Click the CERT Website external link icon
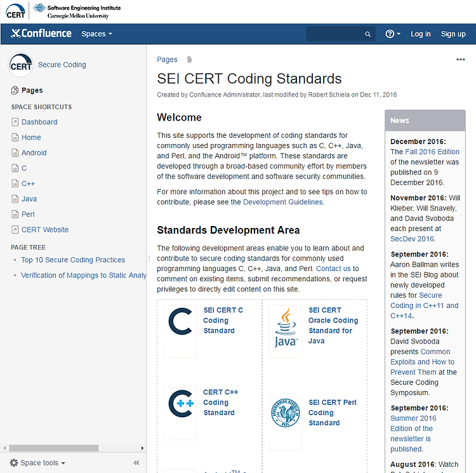The height and width of the screenshot is (473, 476). pos(15,230)
